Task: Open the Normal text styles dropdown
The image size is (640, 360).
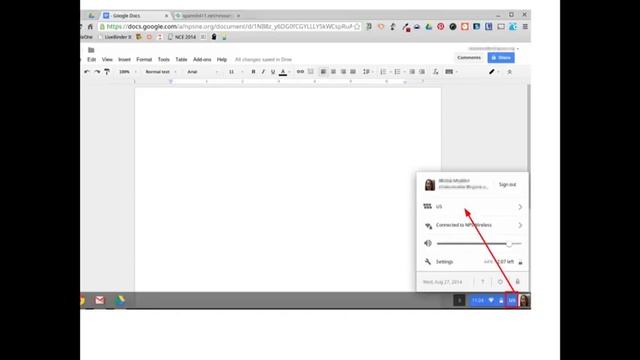Action: (x=161, y=72)
